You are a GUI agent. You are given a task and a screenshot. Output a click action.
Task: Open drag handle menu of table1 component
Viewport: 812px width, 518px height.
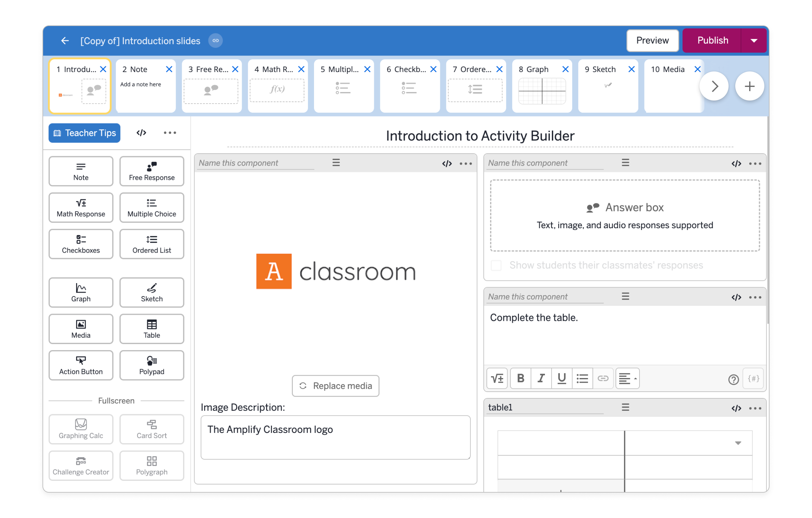point(625,408)
